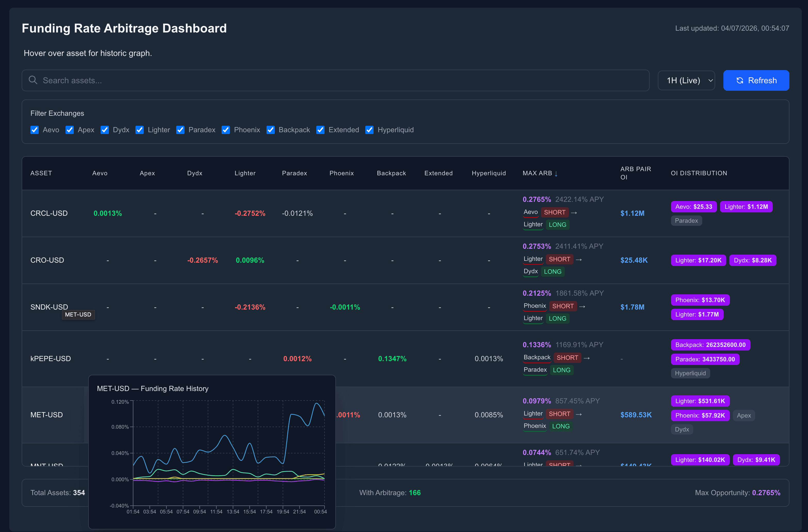The width and height of the screenshot is (808, 532).
Task: Select the CRO-USD asset name
Action: coord(47,260)
